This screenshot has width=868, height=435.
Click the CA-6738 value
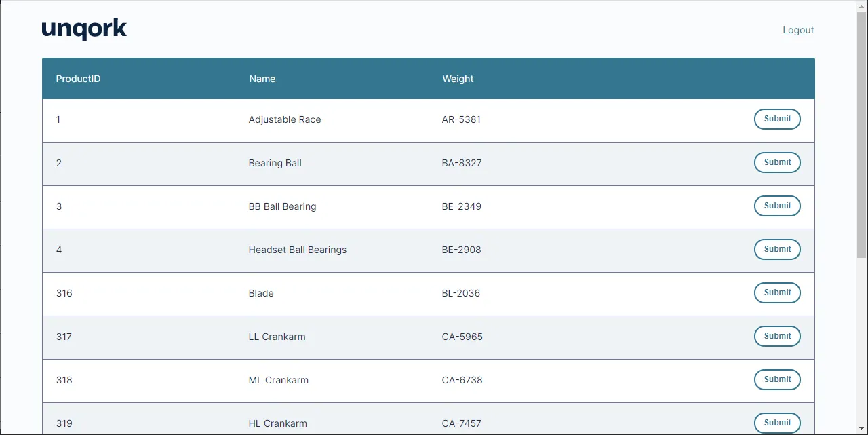[462, 380]
